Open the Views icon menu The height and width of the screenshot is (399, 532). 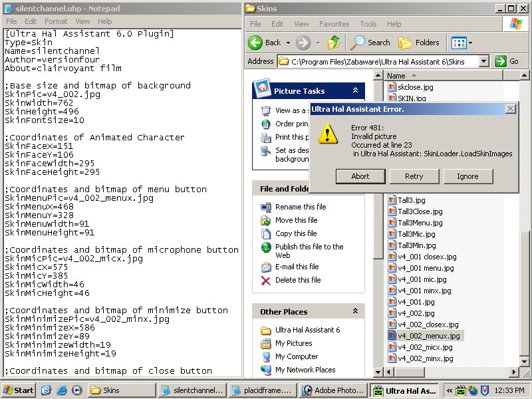tap(459, 43)
